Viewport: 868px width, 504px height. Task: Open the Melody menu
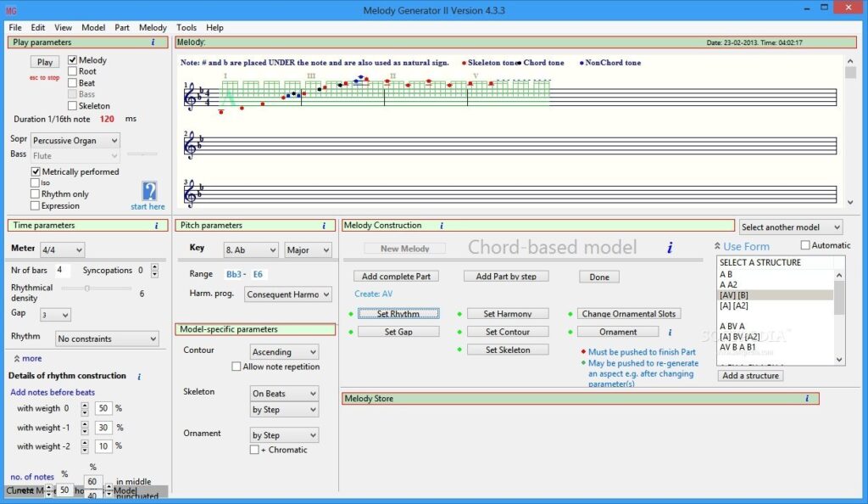coord(153,27)
